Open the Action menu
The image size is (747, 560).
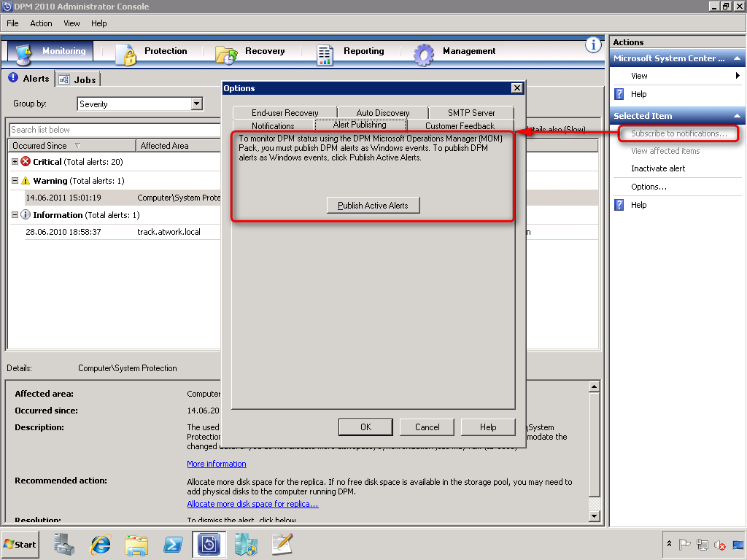pos(41,23)
